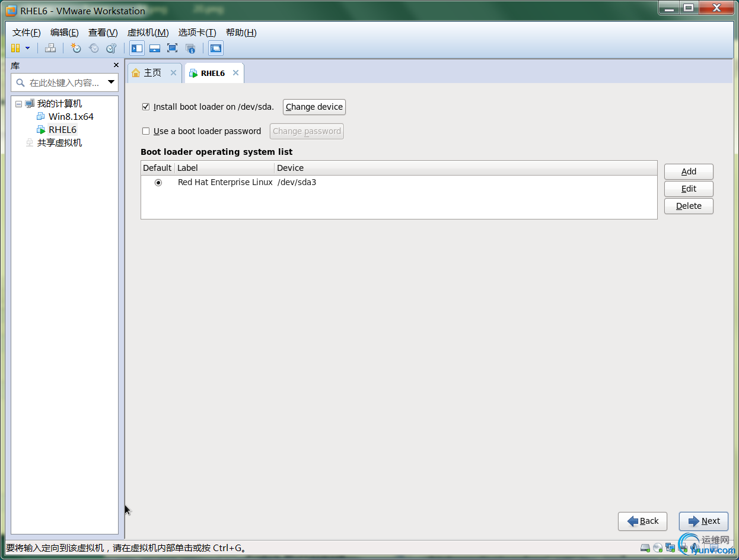Switch to the 主页 tab

pyautogui.click(x=154, y=73)
